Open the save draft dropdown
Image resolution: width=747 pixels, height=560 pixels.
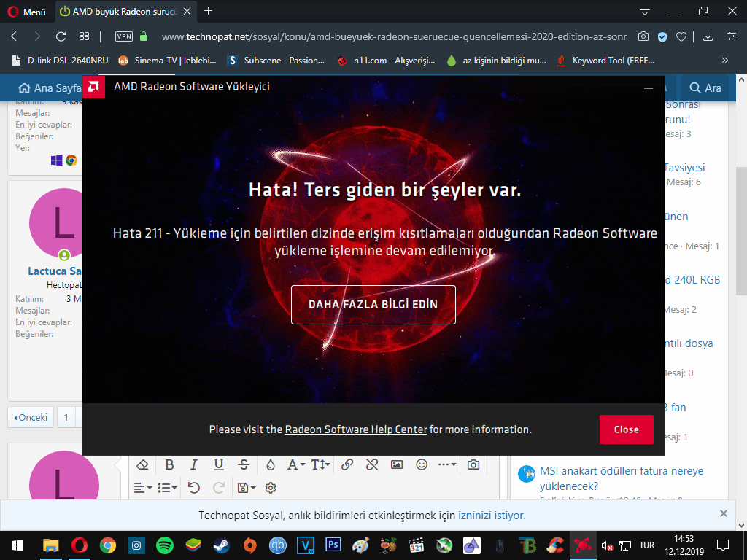(x=247, y=488)
